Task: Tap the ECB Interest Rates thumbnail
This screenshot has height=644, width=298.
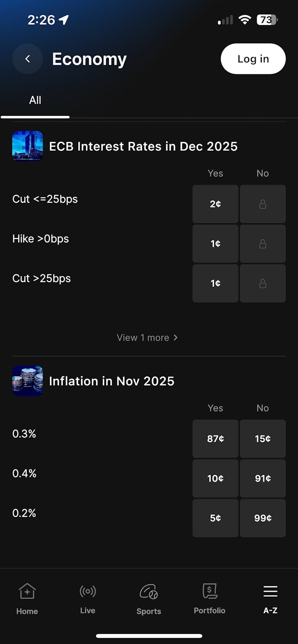Action: (27, 146)
